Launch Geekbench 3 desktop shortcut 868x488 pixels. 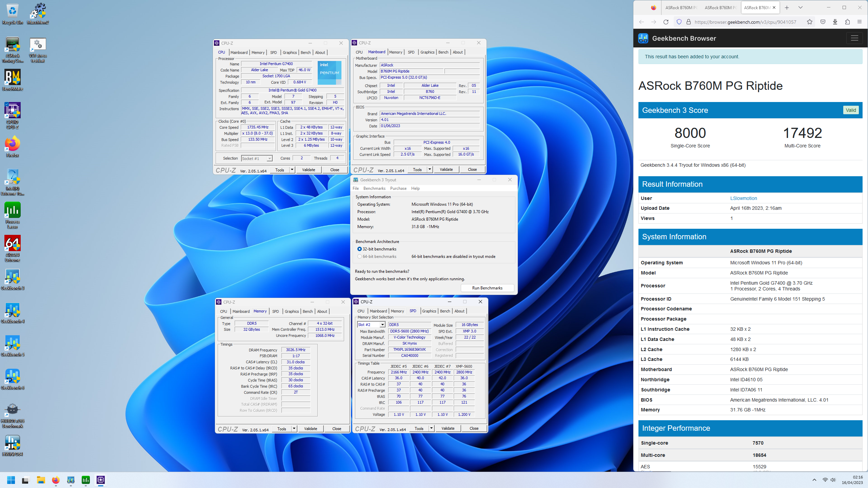[x=13, y=279]
